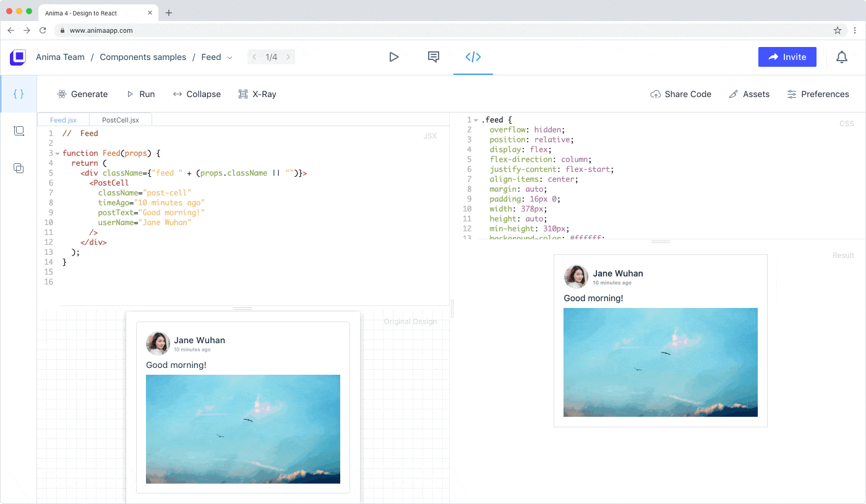
Task: Open the comments icon in top bar
Action: pos(433,57)
